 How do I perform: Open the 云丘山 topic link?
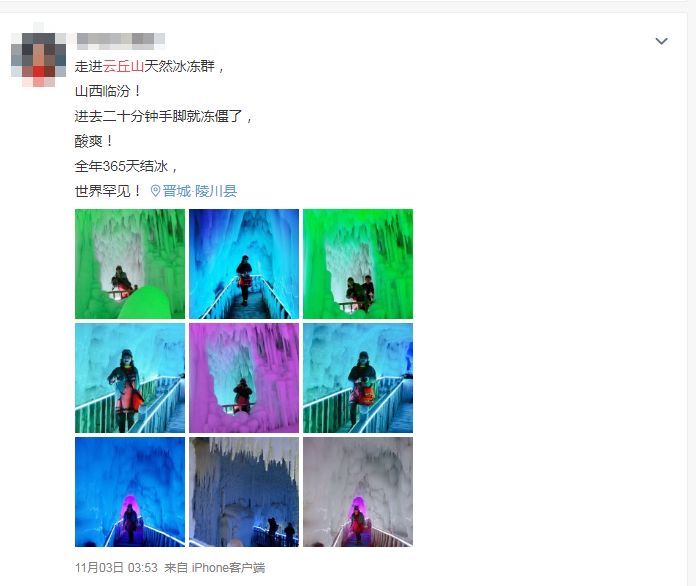click(123, 67)
